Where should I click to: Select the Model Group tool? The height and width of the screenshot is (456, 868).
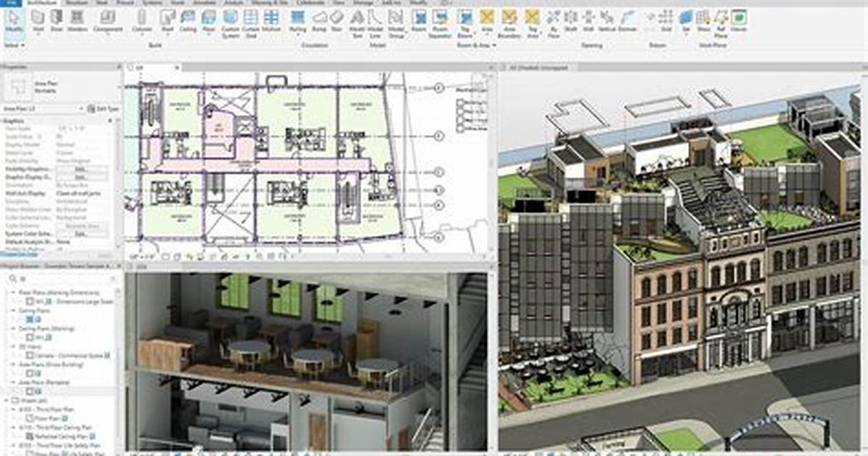point(396,24)
